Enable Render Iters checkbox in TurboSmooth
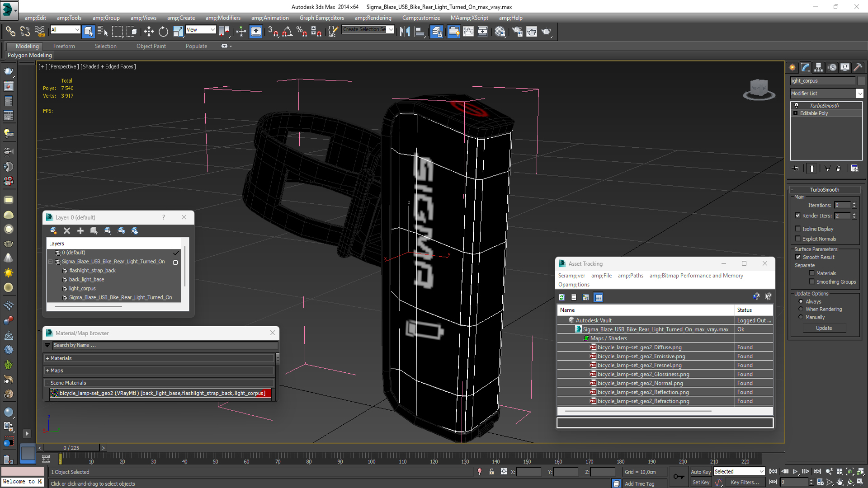This screenshot has width=868, height=488. click(x=797, y=215)
